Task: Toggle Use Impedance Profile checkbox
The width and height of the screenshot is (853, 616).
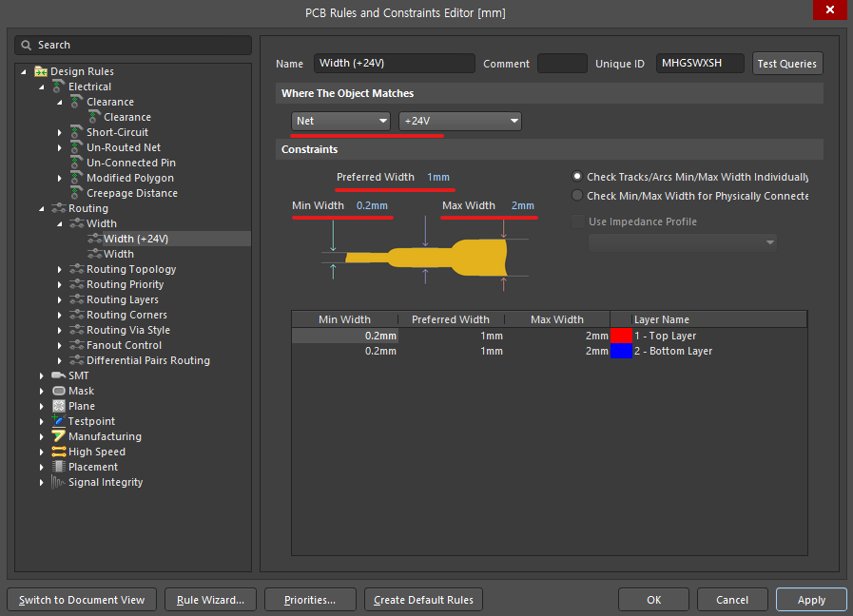Action: 578,221
